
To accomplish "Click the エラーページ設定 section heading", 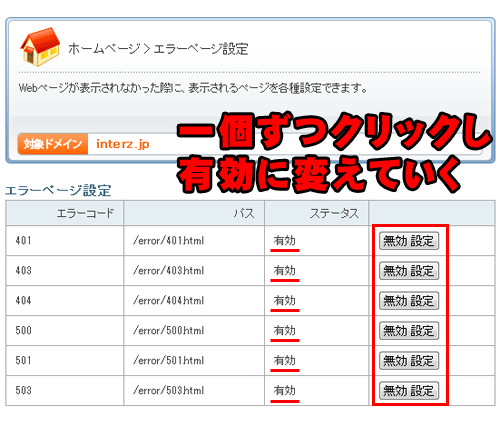I will click(x=58, y=191).
